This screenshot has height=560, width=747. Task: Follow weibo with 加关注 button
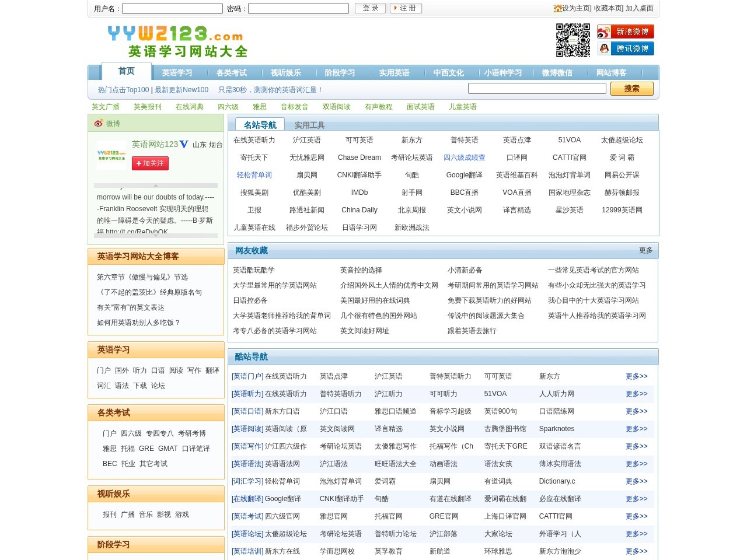coord(150,163)
